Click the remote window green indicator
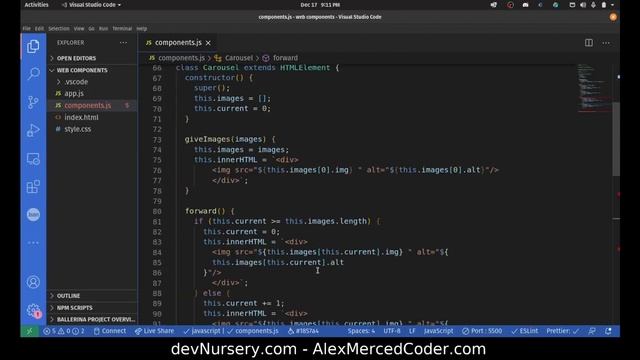Viewport: 640px width, 360px height. pyautogui.click(x=29, y=331)
